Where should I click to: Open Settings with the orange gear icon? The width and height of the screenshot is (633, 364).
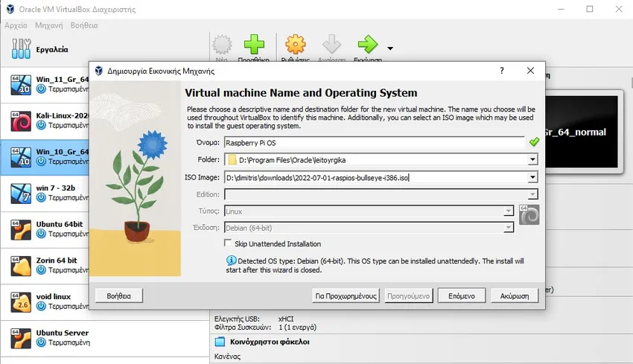tap(296, 45)
